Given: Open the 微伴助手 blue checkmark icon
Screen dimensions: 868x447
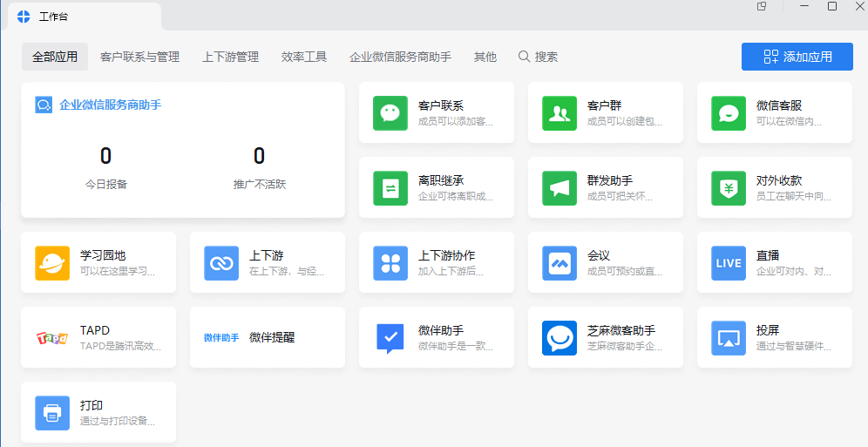Looking at the screenshot, I should (390, 338).
